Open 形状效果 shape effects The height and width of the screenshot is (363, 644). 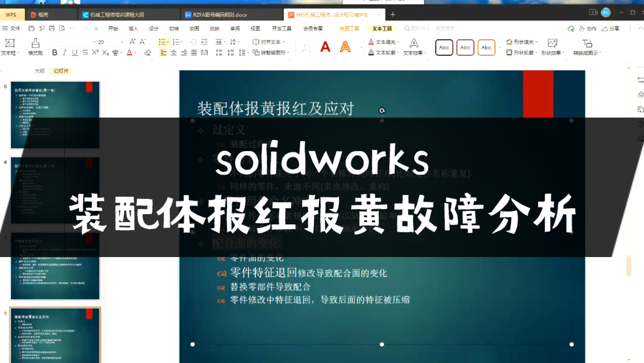tap(552, 47)
